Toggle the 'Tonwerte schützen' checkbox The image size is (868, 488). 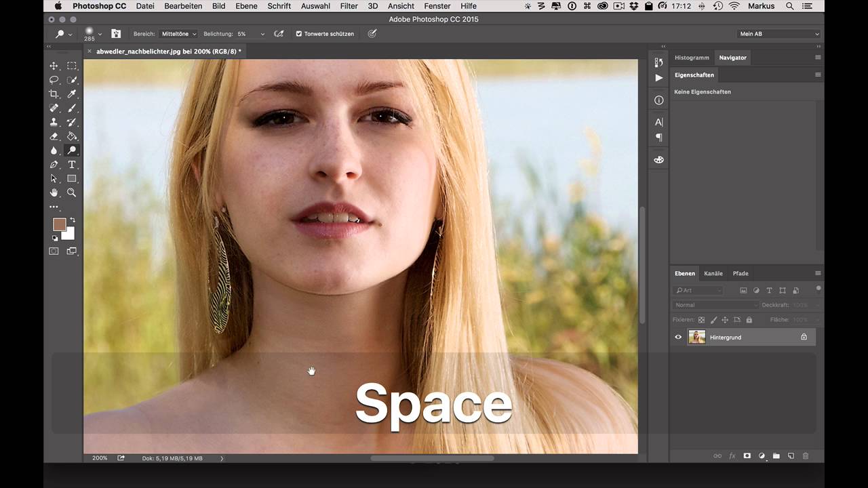coord(299,34)
